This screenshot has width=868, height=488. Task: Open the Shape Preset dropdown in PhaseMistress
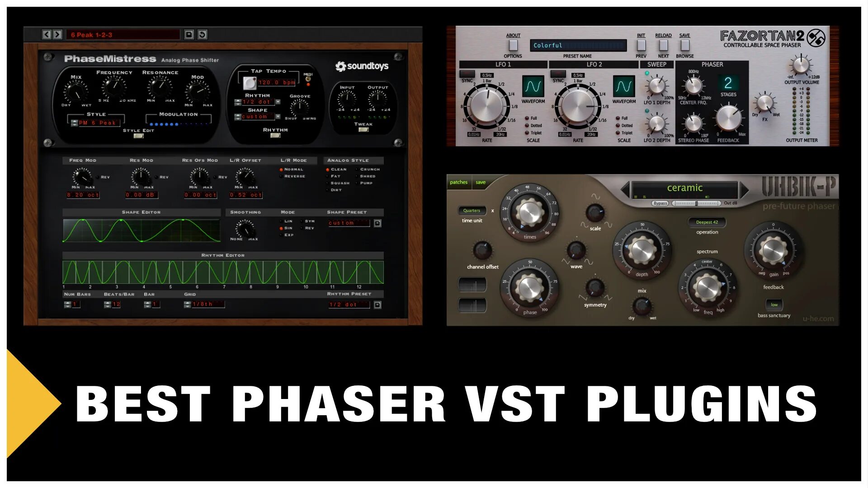pyautogui.click(x=347, y=222)
